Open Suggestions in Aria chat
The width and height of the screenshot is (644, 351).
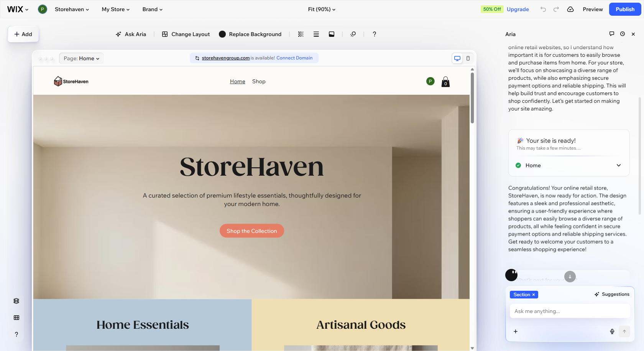coord(612,294)
